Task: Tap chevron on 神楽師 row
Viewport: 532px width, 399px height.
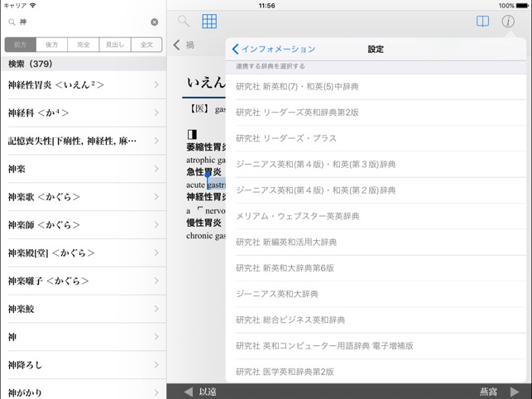Action: pos(156,225)
